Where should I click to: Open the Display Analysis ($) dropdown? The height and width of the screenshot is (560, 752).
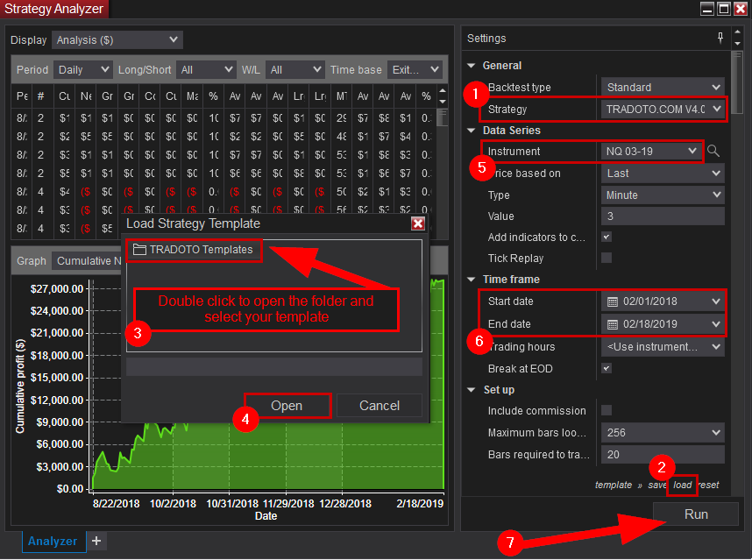point(117,39)
